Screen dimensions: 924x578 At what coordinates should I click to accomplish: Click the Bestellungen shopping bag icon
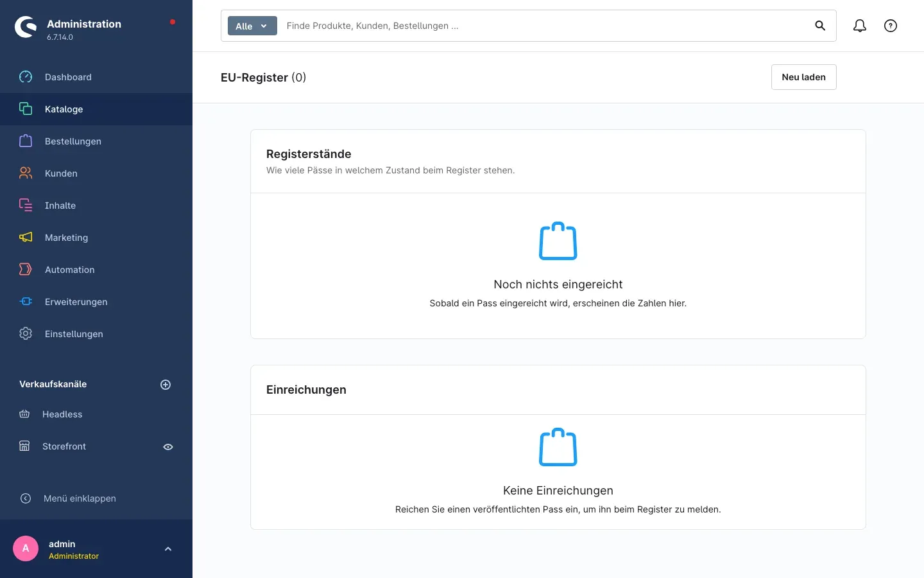26,141
